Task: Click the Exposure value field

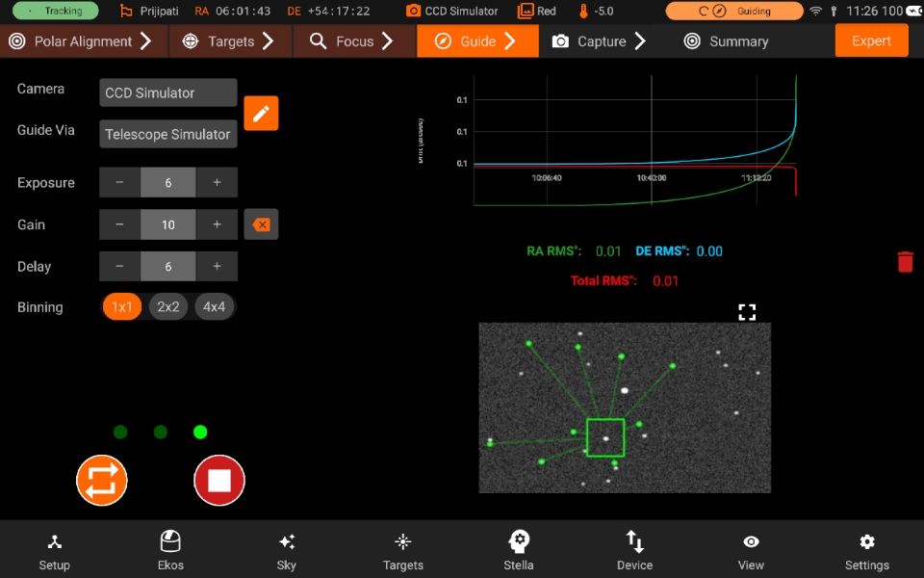Action: point(167,182)
